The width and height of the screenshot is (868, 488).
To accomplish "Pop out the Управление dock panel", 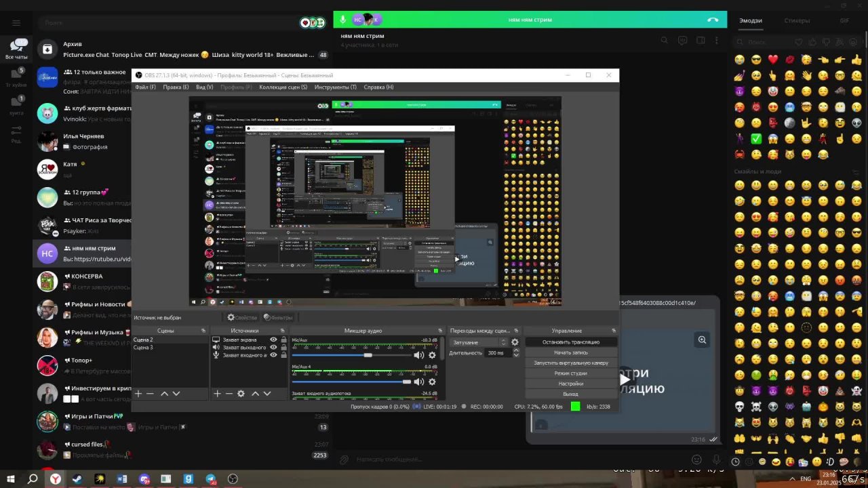I will pos(614,331).
